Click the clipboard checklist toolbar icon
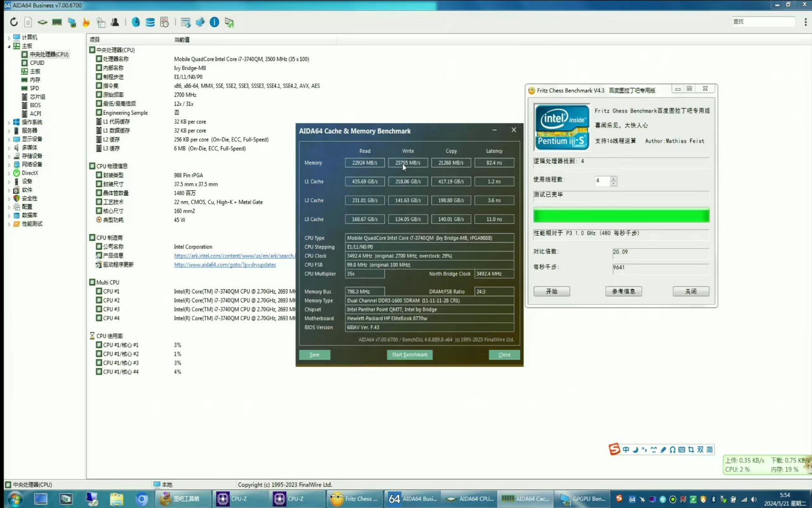 (x=101, y=22)
